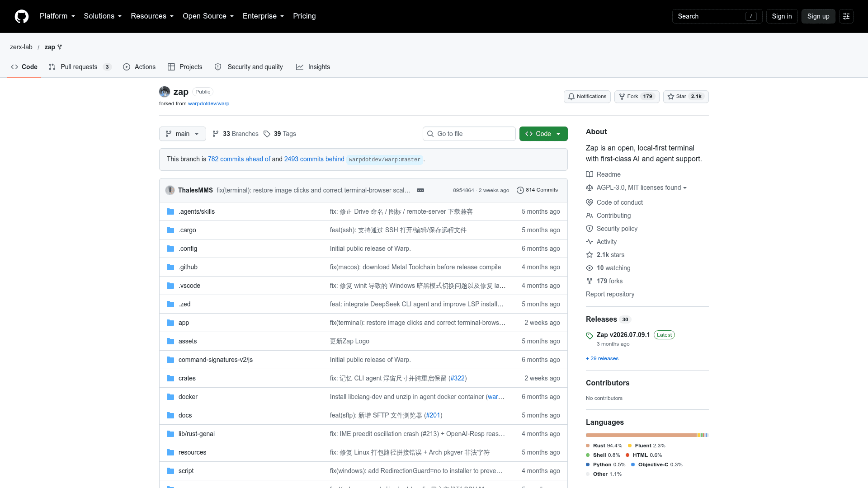868x488 pixels.
Task: Click the languages breakdown color bar
Action: point(647,435)
